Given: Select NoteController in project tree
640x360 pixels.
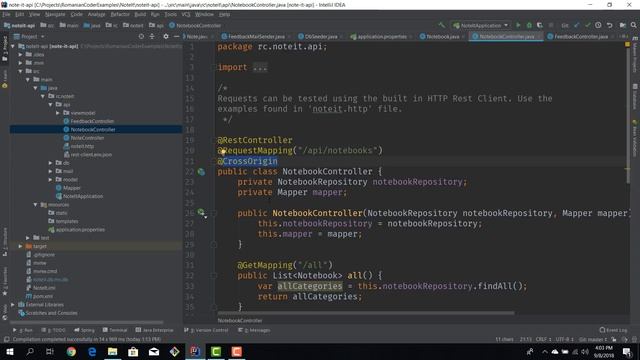Looking at the screenshot, I should 87,138.
